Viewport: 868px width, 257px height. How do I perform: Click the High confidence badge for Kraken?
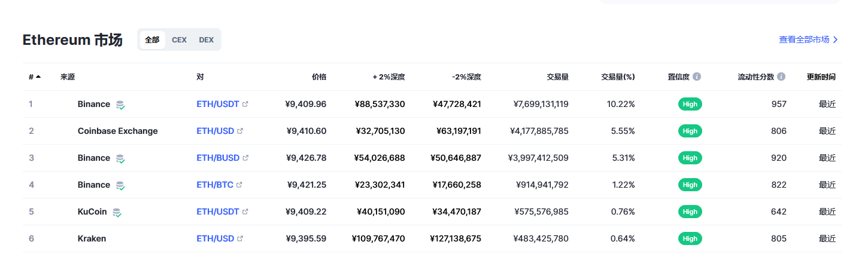[690, 238]
